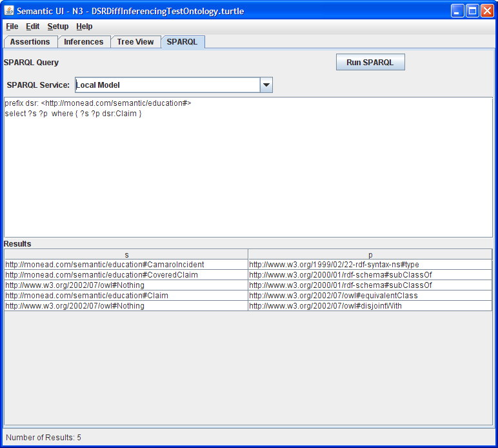Screen dimensions: 498x448
Task: Open the Edit menu
Action: coord(32,26)
